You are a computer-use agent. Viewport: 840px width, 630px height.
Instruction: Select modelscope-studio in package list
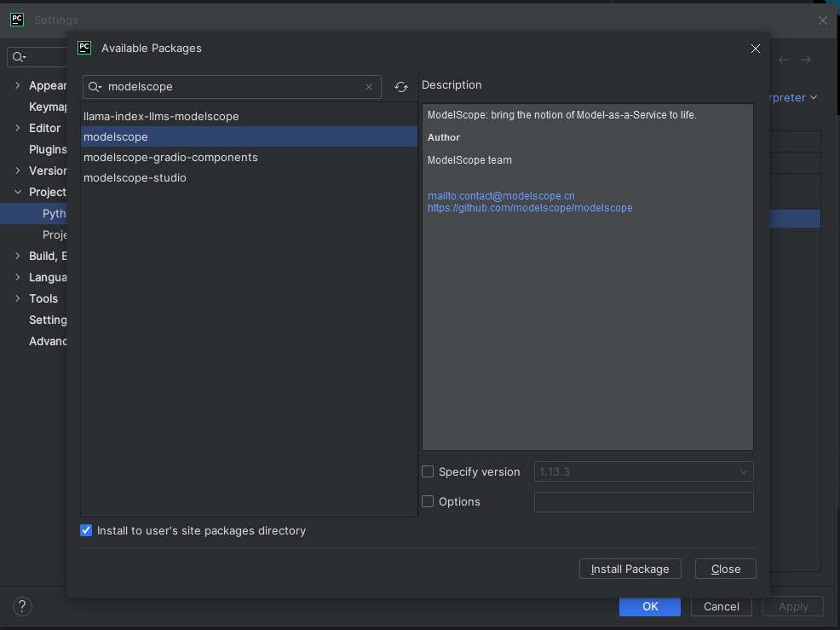click(135, 177)
